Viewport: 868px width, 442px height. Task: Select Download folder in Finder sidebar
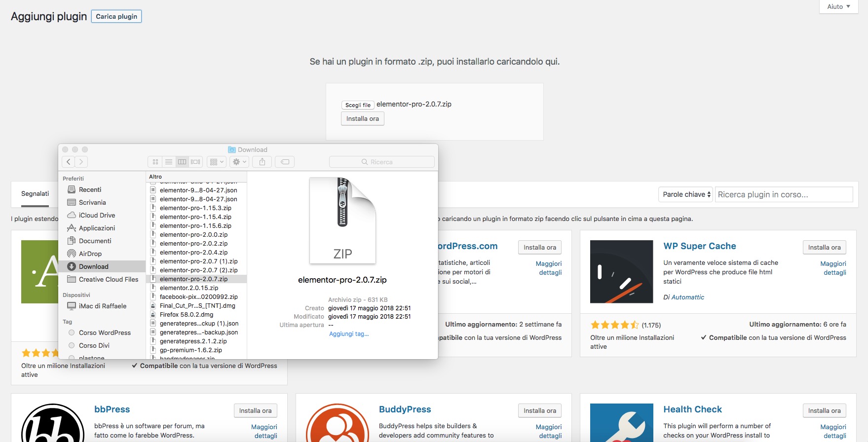click(x=102, y=266)
